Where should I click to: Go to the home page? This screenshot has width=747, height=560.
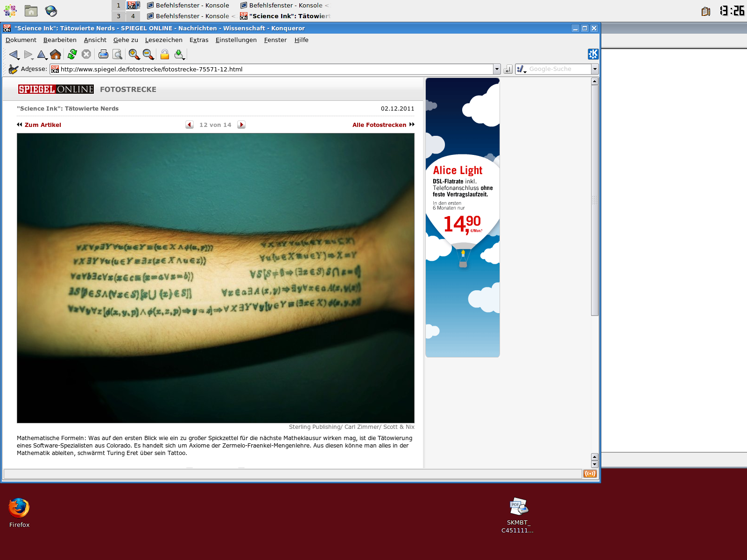click(56, 55)
